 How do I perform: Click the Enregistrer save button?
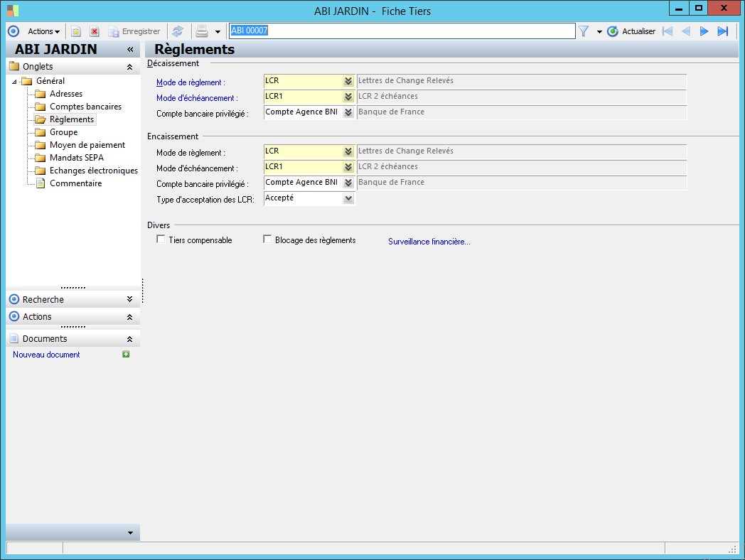(134, 31)
